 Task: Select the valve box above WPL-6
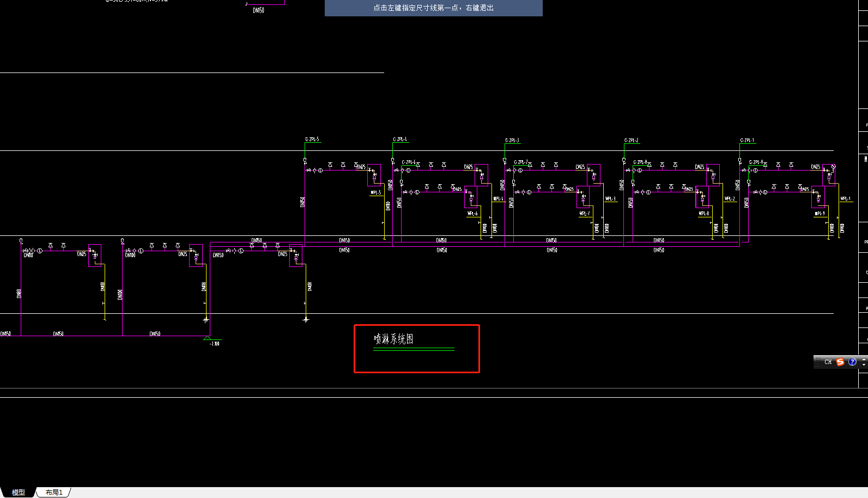pyautogui.click(x=471, y=197)
